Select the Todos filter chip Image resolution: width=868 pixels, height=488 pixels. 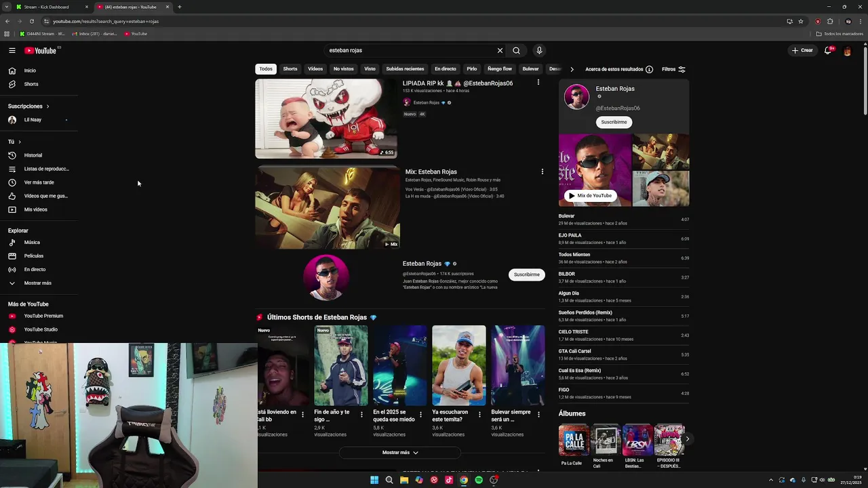(266, 69)
